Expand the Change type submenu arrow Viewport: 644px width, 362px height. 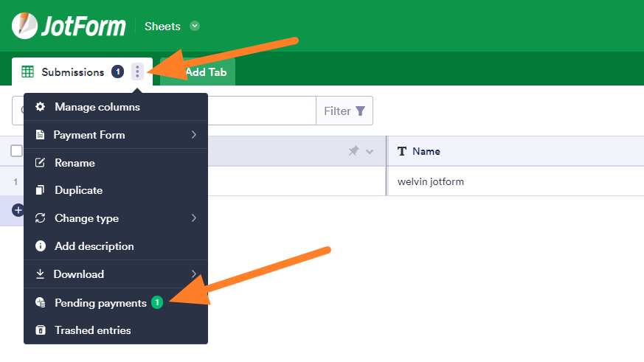tap(193, 218)
